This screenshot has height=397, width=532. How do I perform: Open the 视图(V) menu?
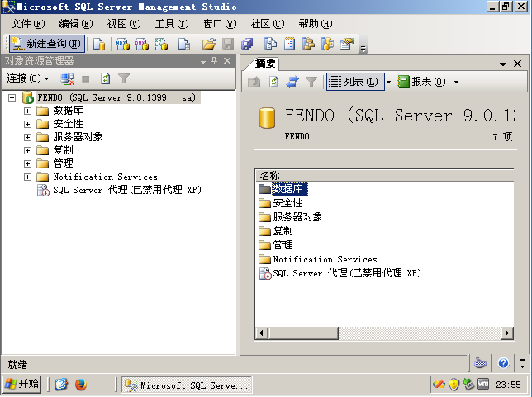click(124, 24)
